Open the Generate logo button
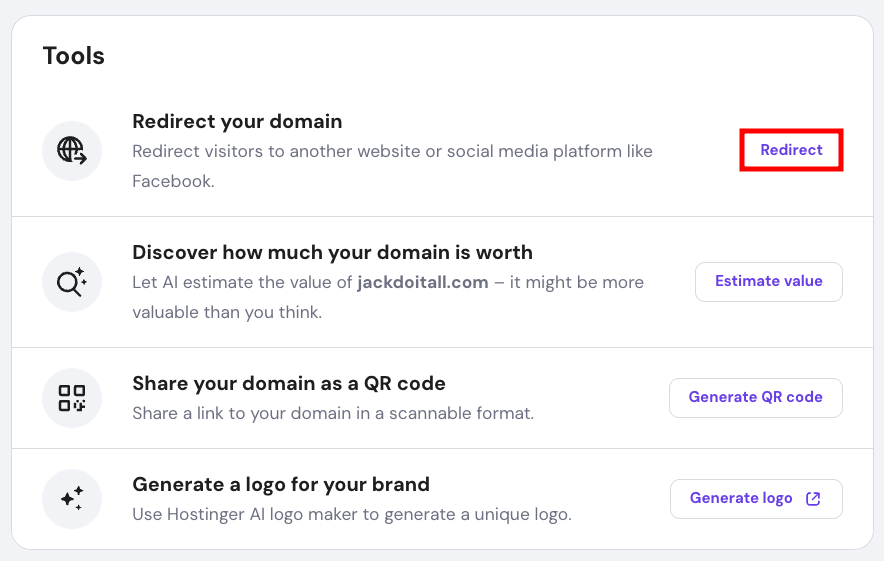Viewport: 884px width, 561px height. point(742,499)
